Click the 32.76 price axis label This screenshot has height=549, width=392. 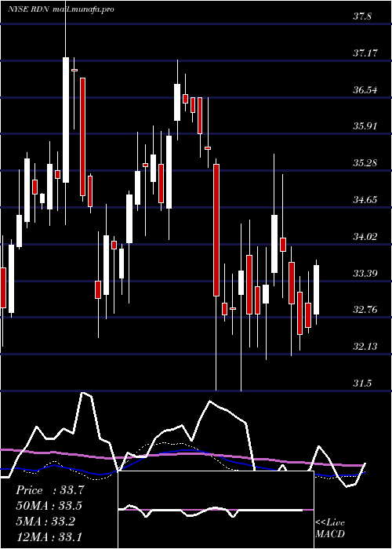coord(365,310)
